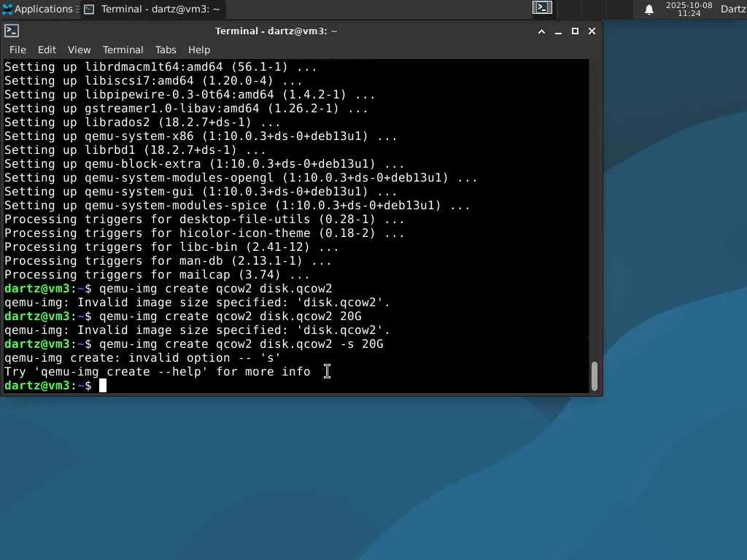Click 'Processing triggers for desktop-file-utils' line

point(204,219)
